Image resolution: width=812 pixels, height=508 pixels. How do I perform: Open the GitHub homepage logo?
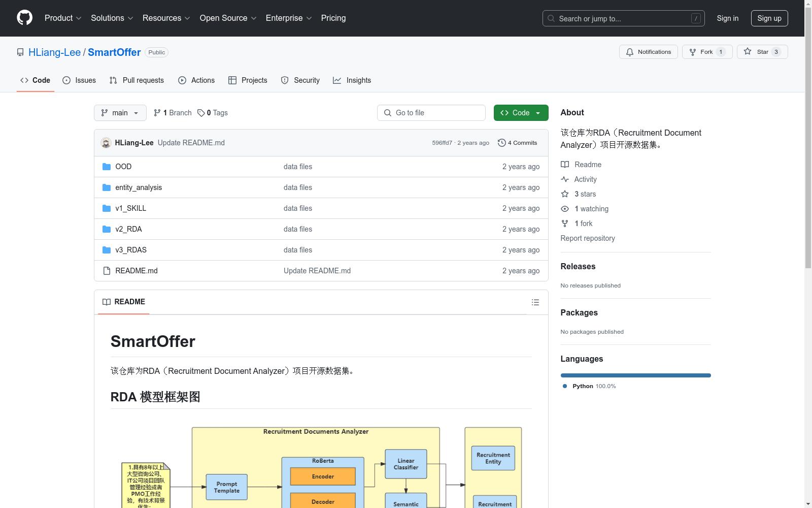pos(24,18)
